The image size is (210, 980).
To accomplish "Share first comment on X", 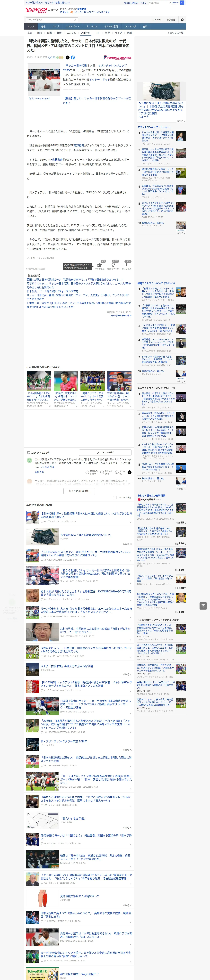I will pyautogui.click(x=130, y=472).
